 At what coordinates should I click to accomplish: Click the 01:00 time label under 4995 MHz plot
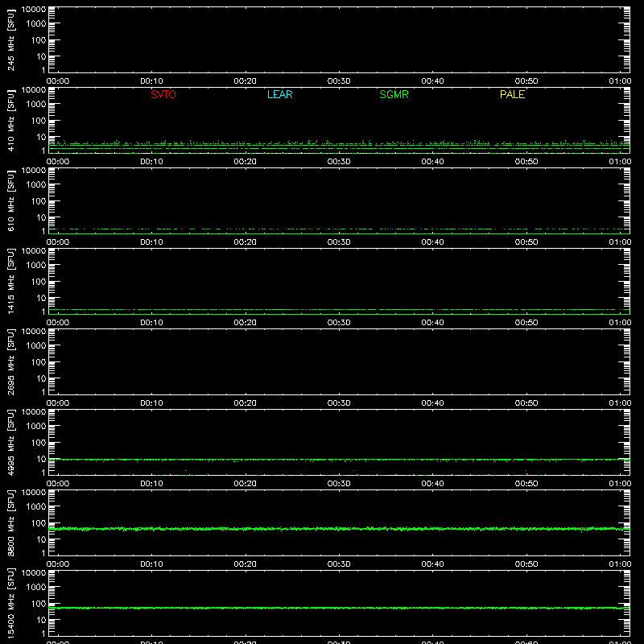click(x=620, y=484)
